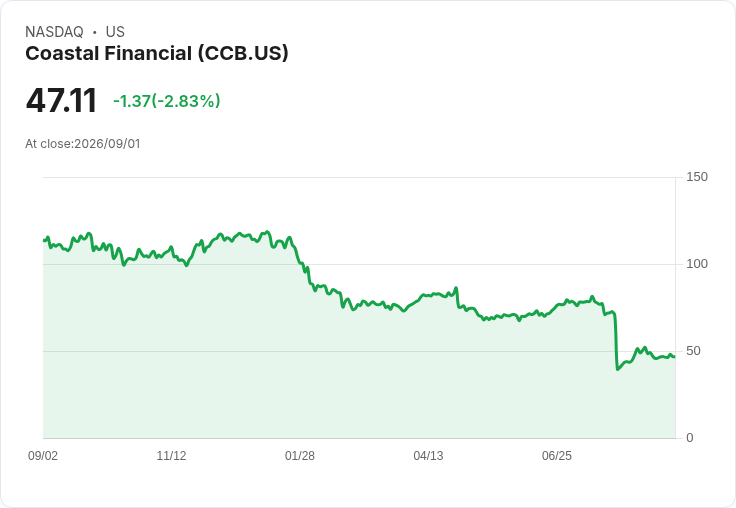
Task: Select the NASDAQ exchange label
Action: [x=54, y=32]
